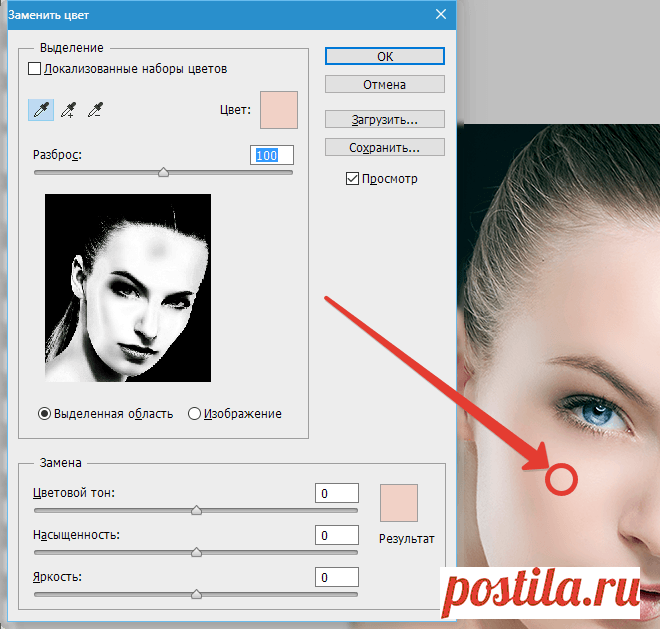Screen dimensions: 660x629
Task: Click the Яркость slider handle
Action: tap(196, 594)
